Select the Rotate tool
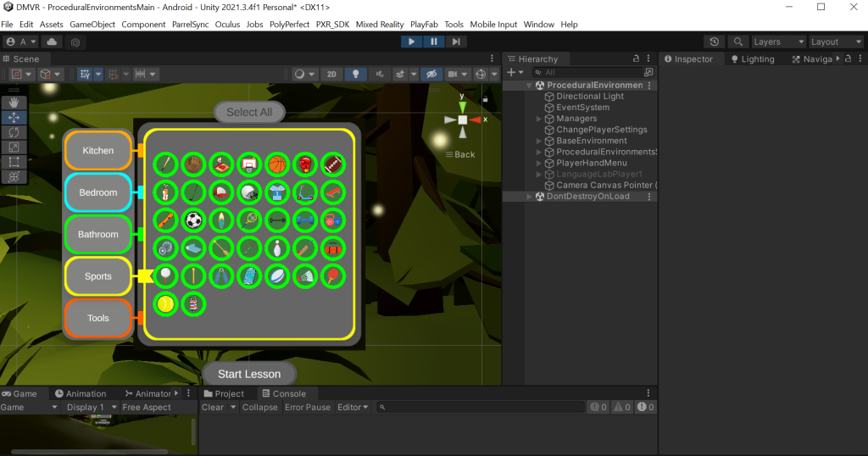868x456 pixels. 14,132
